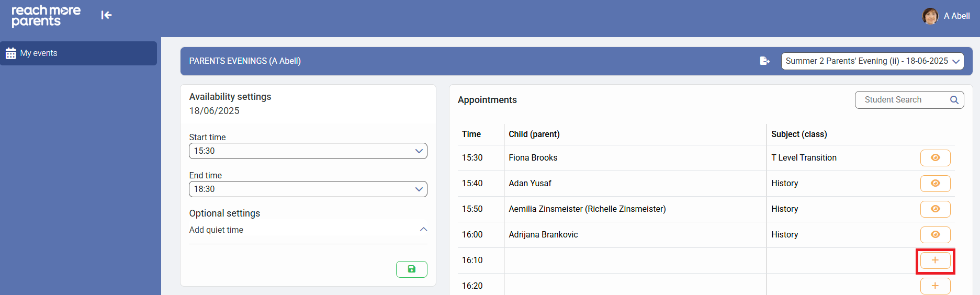The height and width of the screenshot is (295, 980).
Task: View Aemilia Zinsmeister appointment eye button
Action: tap(935, 209)
